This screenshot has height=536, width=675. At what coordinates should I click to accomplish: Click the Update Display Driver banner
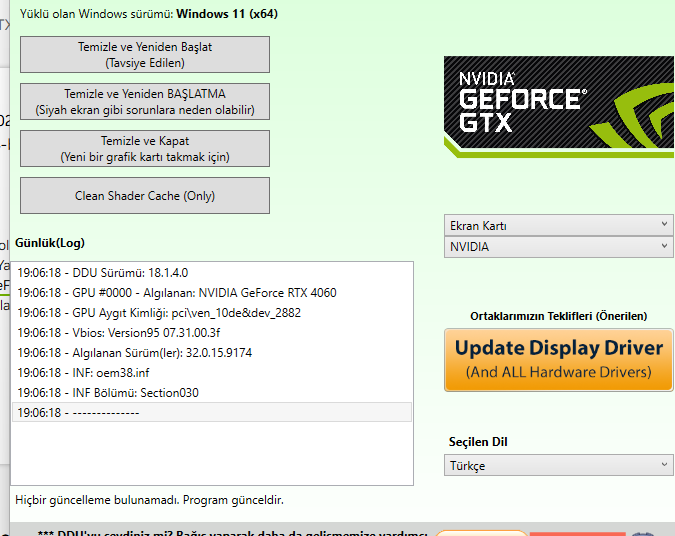[x=558, y=360]
